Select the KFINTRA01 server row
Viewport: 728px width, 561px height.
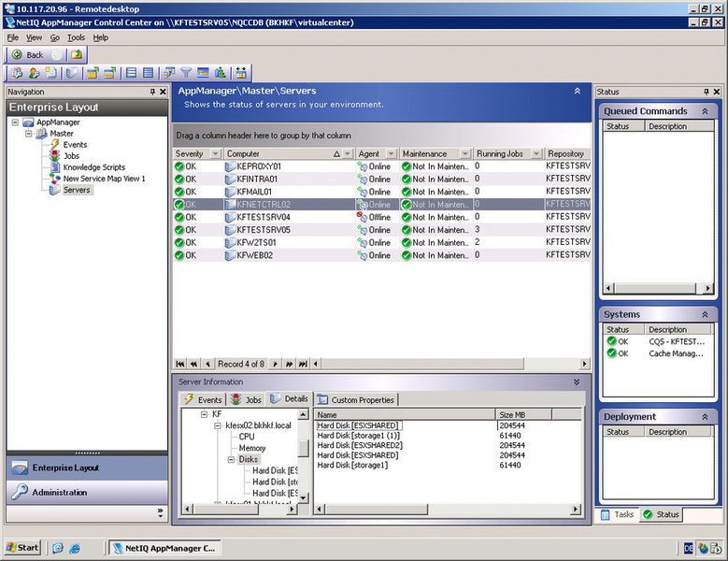click(381, 180)
